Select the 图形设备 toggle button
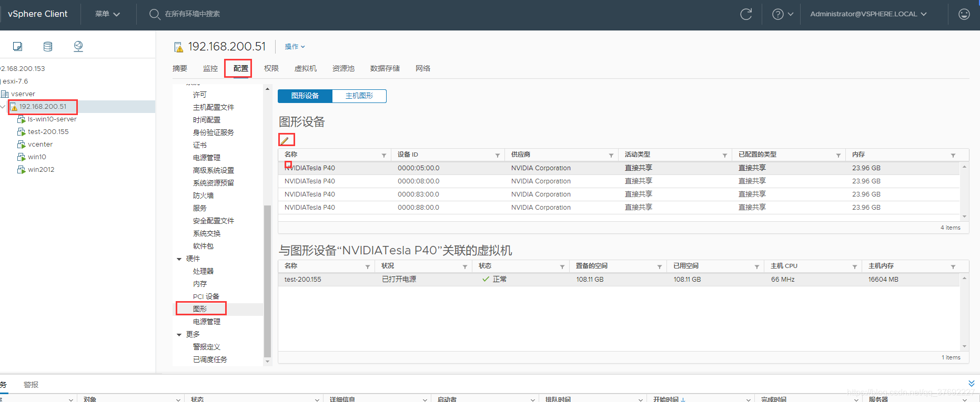The width and height of the screenshot is (980, 402). [305, 96]
